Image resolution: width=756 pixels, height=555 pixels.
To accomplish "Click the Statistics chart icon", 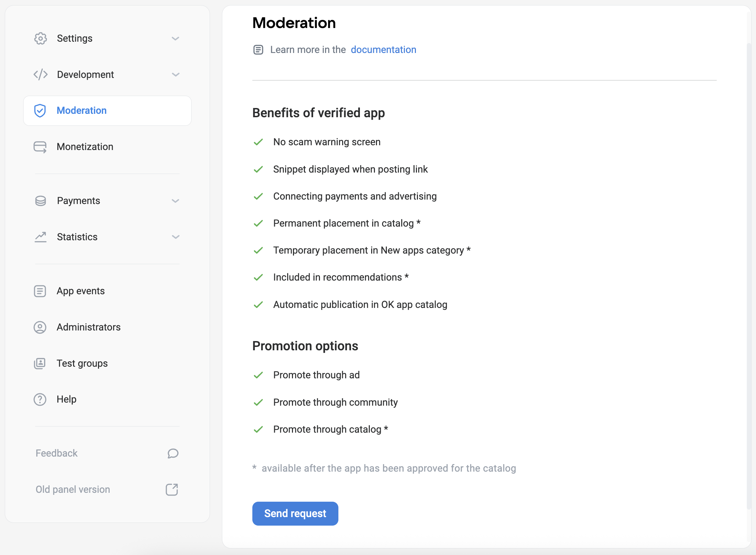I will 40,237.
